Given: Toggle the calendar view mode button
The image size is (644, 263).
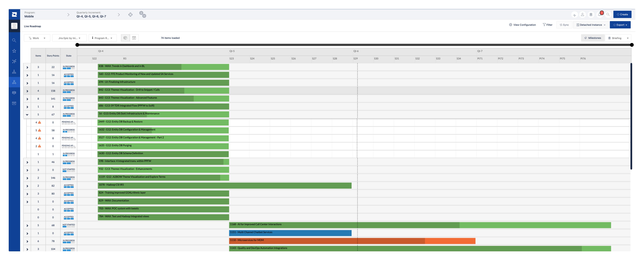Looking at the screenshot, I should [x=134, y=38].
